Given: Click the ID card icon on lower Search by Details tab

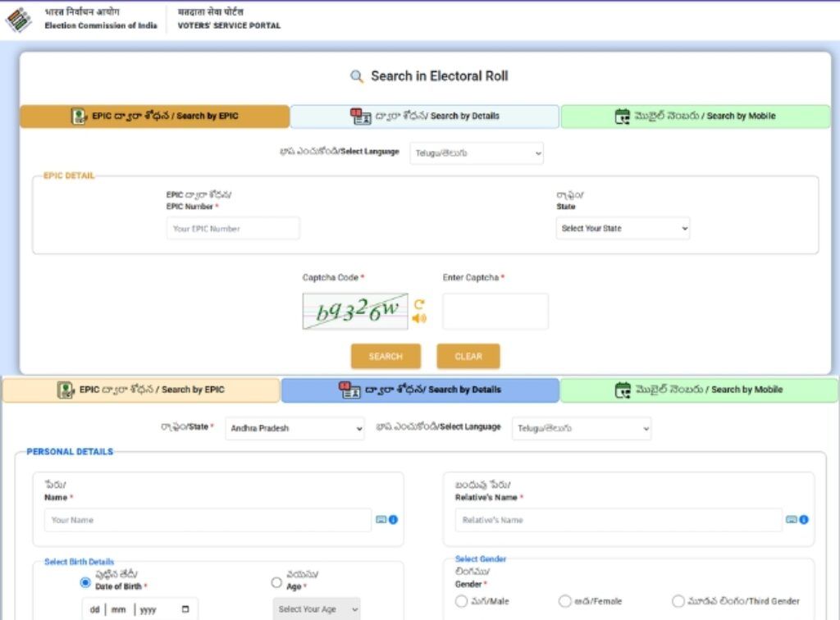Looking at the screenshot, I should click(x=349, y=390).
